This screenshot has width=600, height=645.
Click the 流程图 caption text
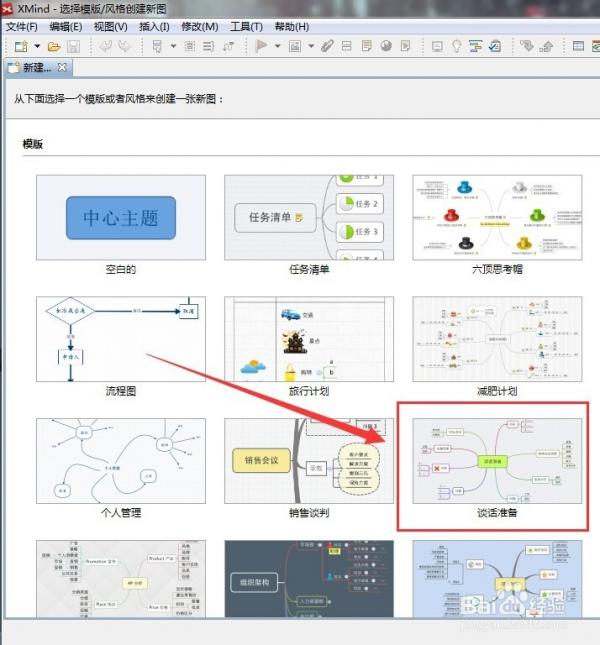(x=121, y=391)
